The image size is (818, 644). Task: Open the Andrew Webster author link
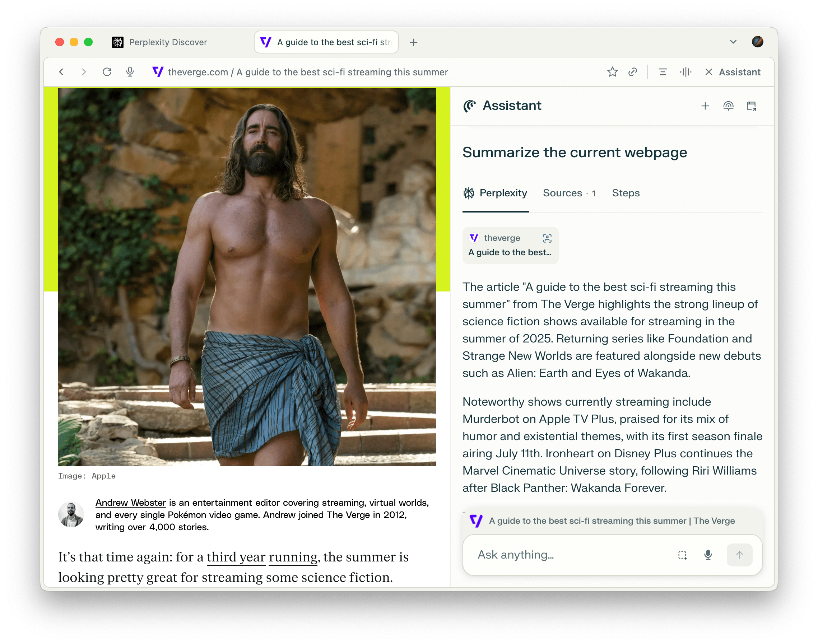click(x=130, y=502)
